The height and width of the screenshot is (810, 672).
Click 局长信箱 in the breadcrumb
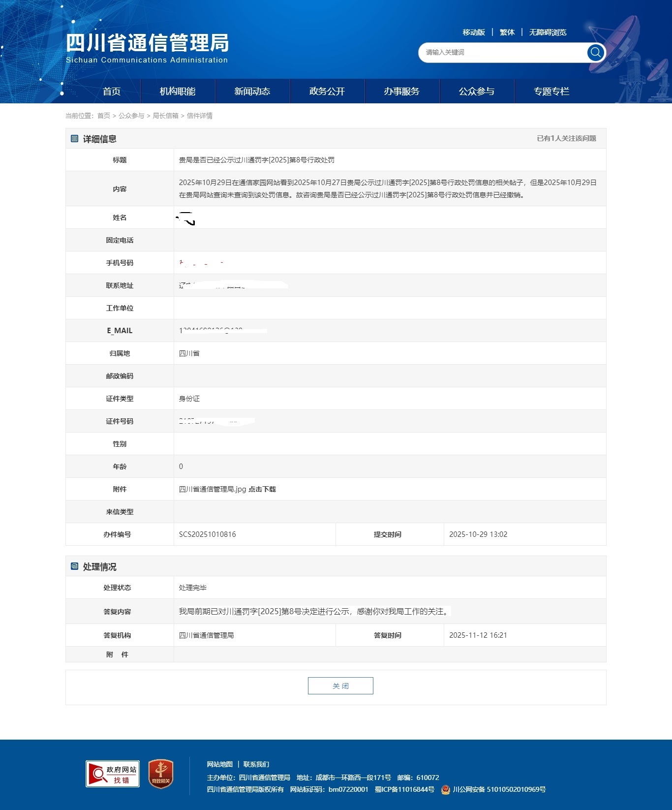(x=165, y=116)
